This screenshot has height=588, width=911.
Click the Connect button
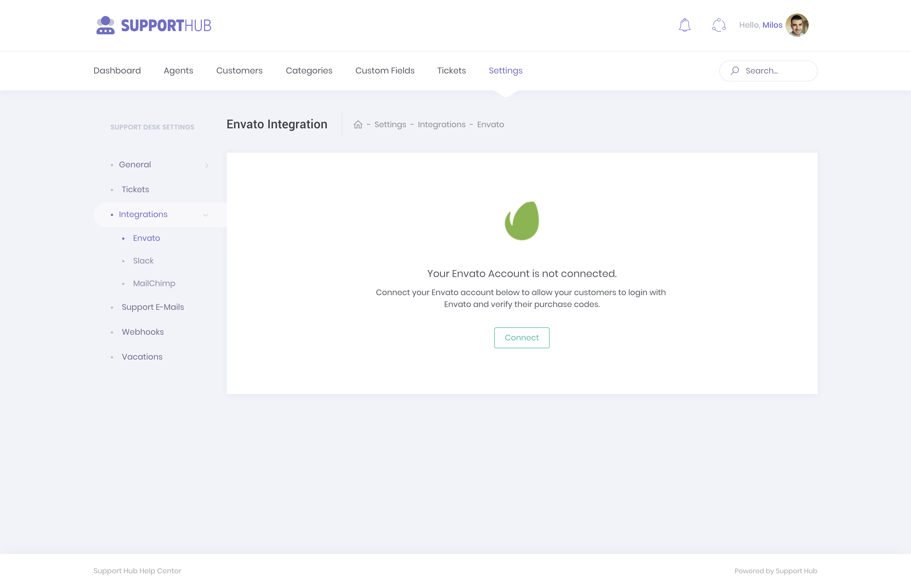(522, 338)
